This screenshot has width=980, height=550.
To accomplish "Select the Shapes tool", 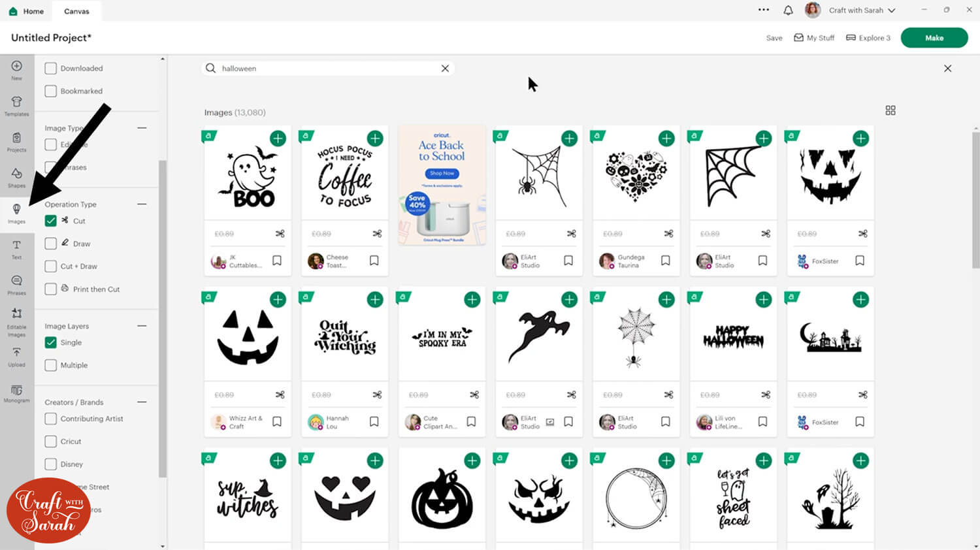I will pos(17,178).
